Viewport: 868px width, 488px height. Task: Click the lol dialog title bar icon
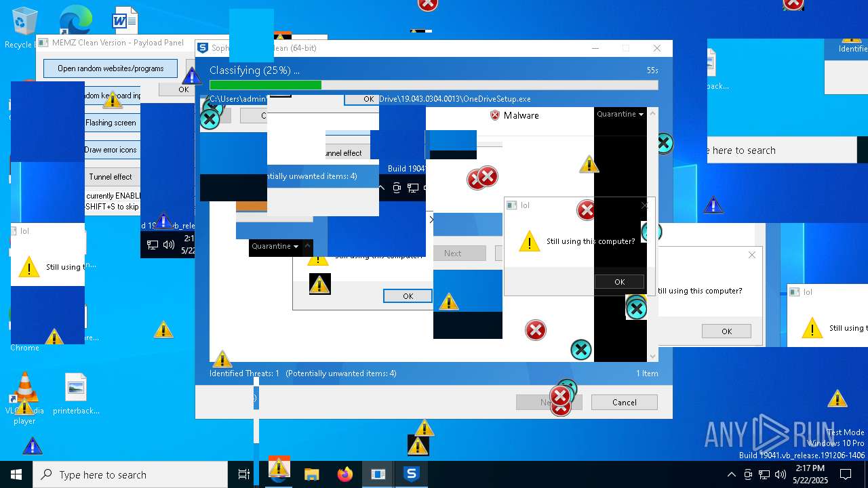click(512, 205)
